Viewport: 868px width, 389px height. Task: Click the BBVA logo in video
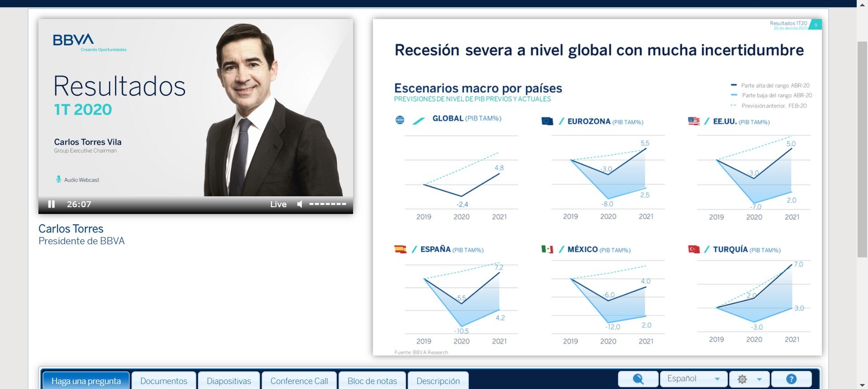(73, 40)
